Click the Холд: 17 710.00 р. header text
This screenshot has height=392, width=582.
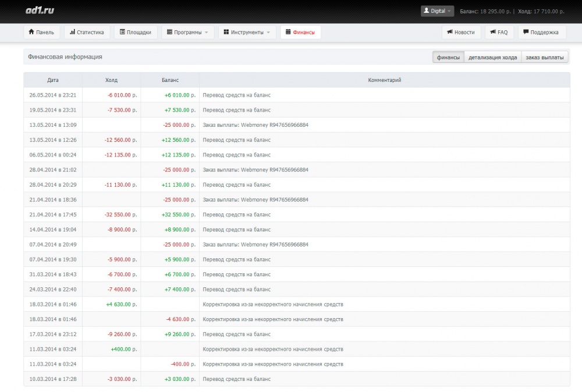pyautogui.click(x=541, y=12)
